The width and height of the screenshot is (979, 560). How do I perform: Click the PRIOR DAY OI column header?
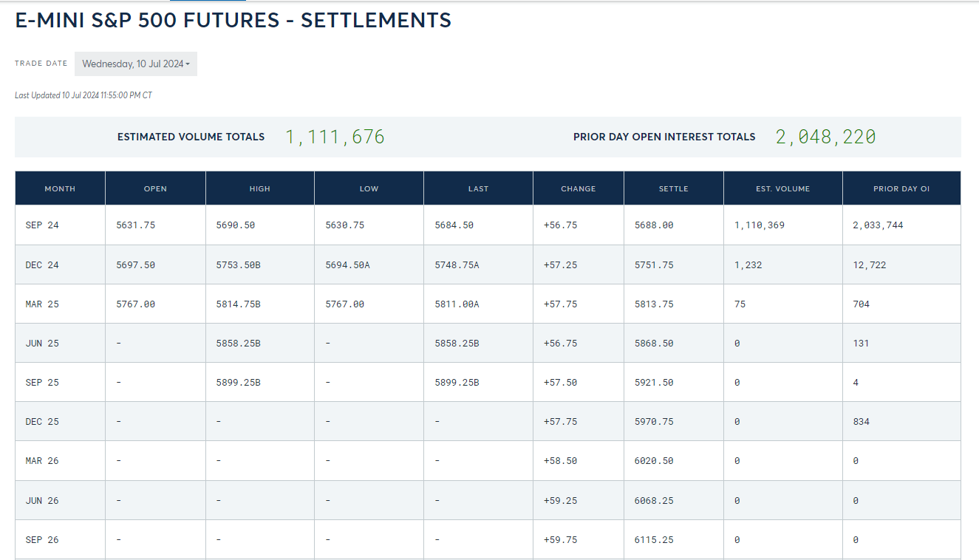[901, 188]
